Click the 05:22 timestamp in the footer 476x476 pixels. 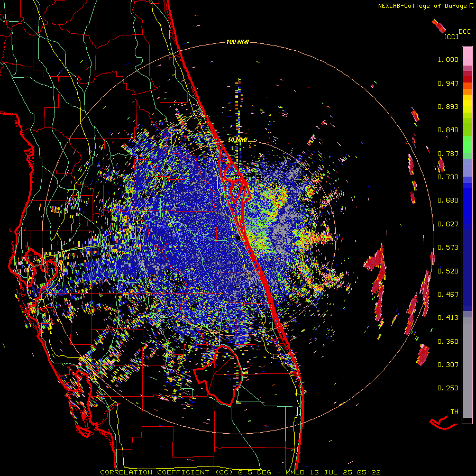368,472
